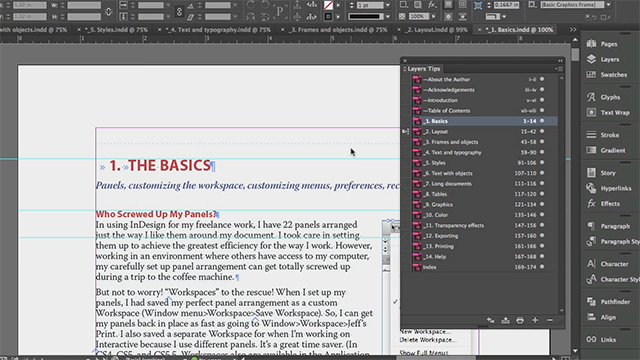Image resolution: width=640 pixels, height=360 pixels.
Task: Click the Save Book icon
Action: coord(505,320)
